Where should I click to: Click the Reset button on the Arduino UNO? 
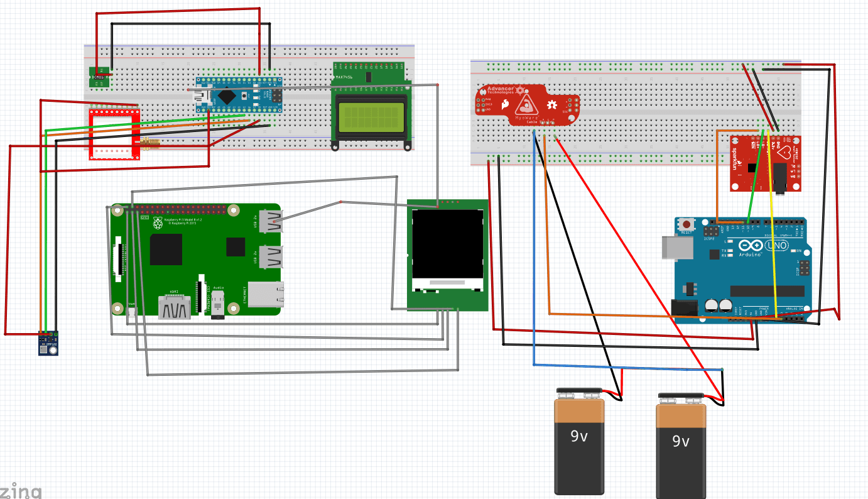click(x=688, y=224)
